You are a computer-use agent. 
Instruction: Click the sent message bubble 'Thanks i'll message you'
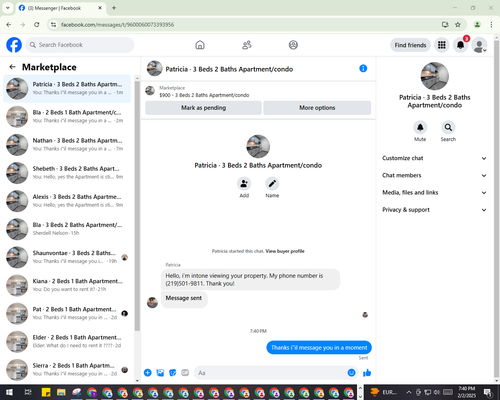click(x=319, y=347)
